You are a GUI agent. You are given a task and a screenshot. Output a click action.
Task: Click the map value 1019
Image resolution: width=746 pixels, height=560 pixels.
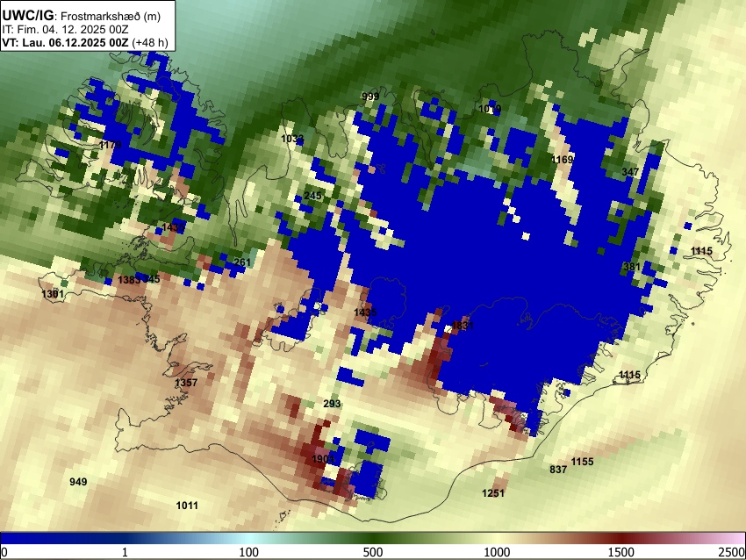click(x=490, y=109)
